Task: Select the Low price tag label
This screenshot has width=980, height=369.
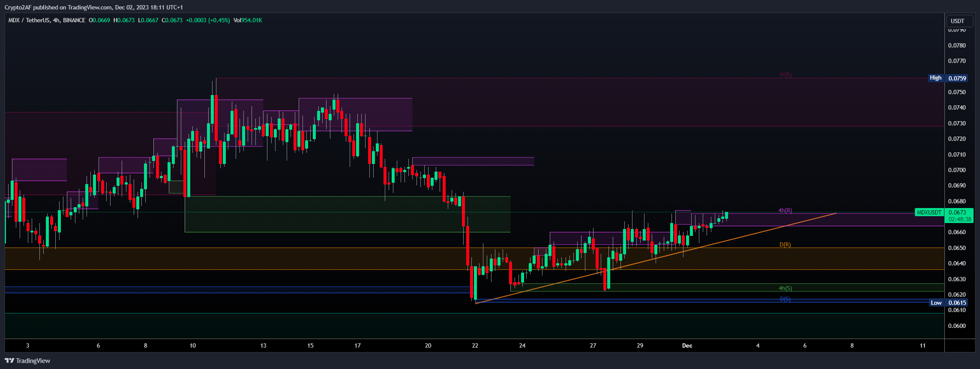Action: [x=936, y=303]
